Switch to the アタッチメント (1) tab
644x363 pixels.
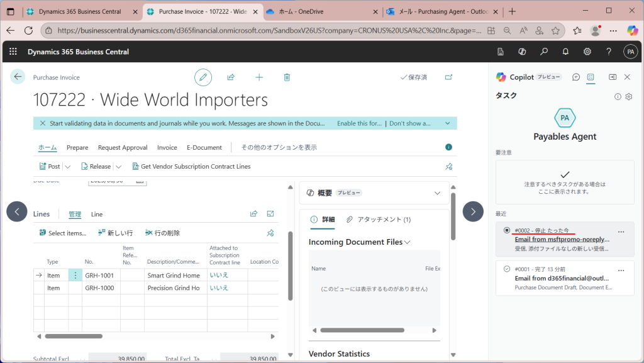coord(378,220)
